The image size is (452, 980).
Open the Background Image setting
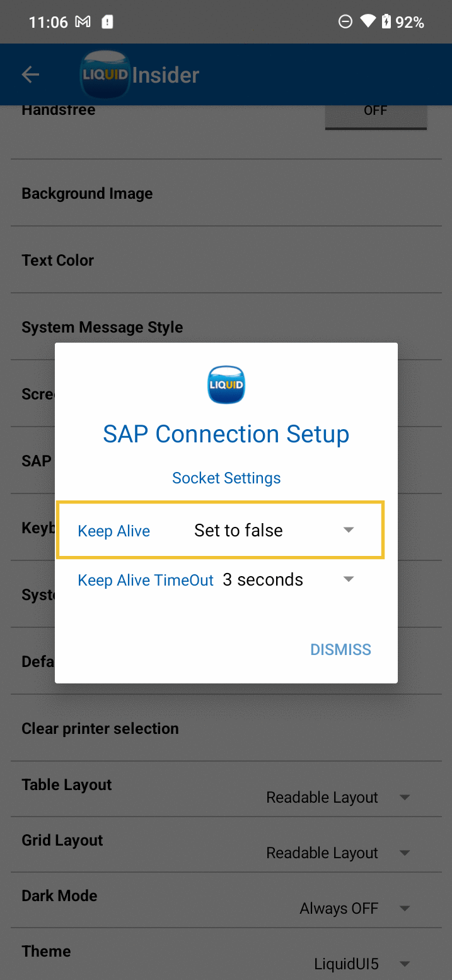click(x=87, y=193)
